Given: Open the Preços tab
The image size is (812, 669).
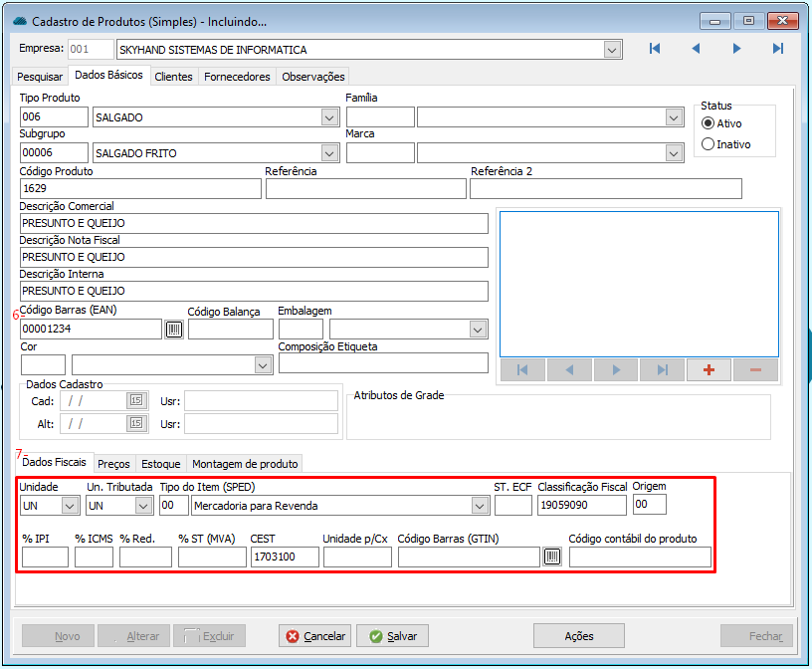Looking at the screenshot, I should 113,464.
